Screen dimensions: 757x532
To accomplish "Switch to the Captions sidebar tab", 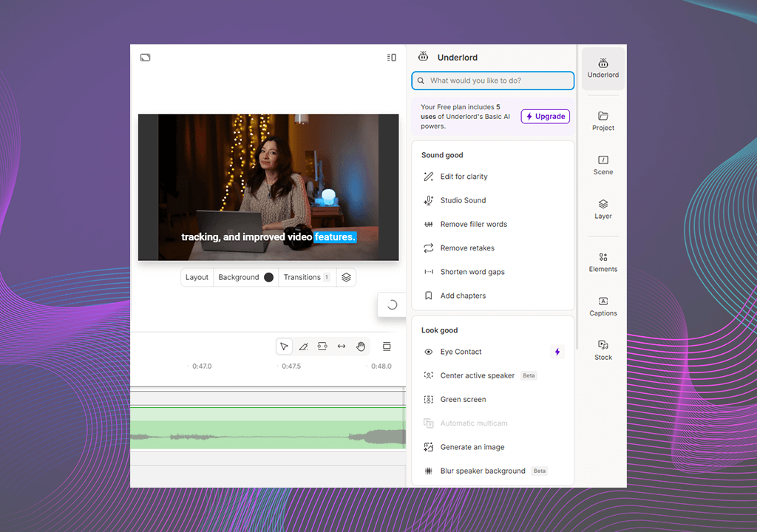I will (603, 306).
